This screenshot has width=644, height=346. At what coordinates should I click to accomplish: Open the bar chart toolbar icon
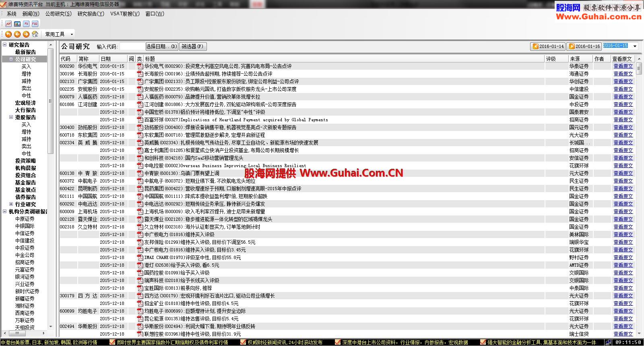tap(17, 24)
